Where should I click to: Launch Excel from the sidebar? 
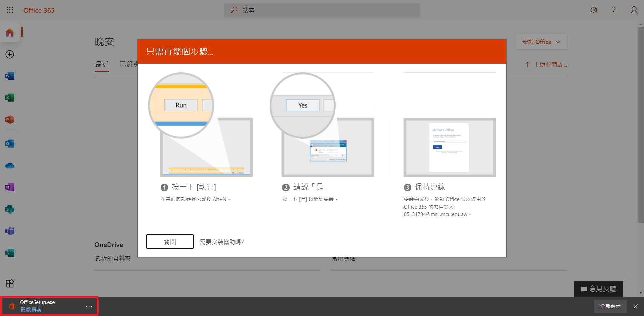[x=10, y=98]
